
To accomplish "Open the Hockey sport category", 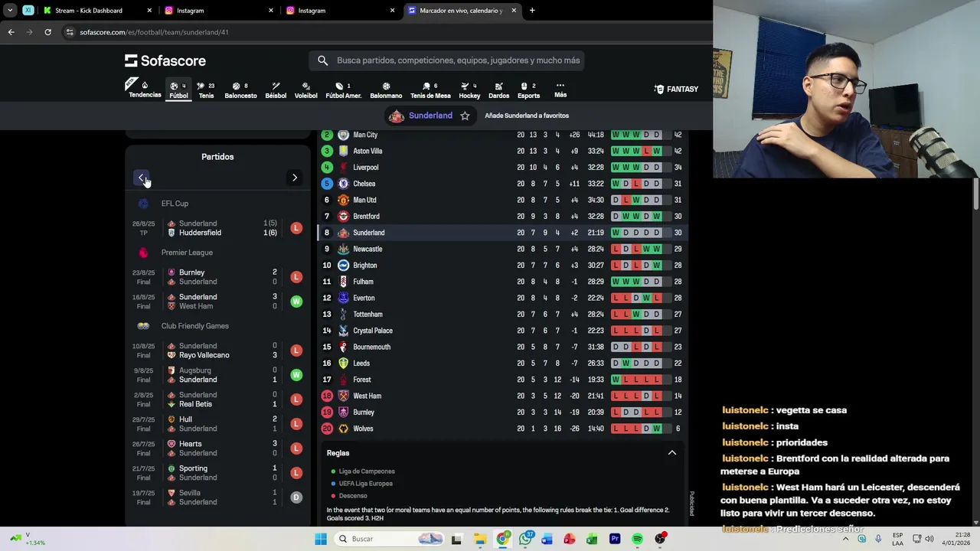I will coord(469,90).
